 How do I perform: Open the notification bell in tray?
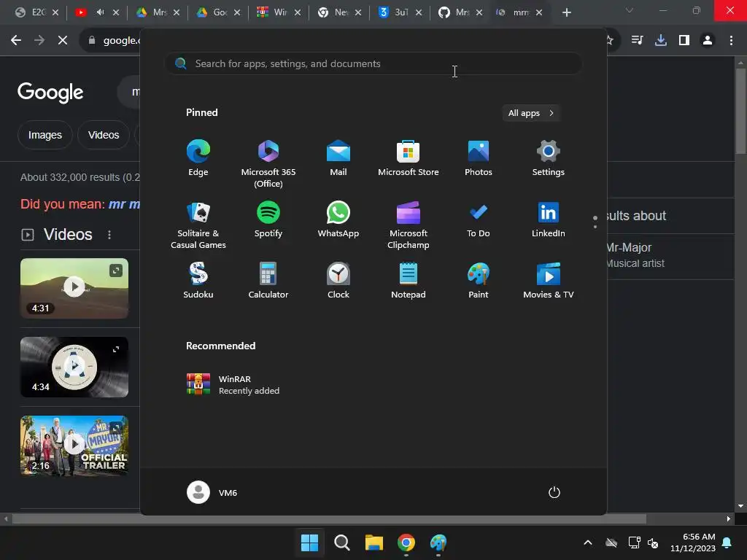[727, 542]
